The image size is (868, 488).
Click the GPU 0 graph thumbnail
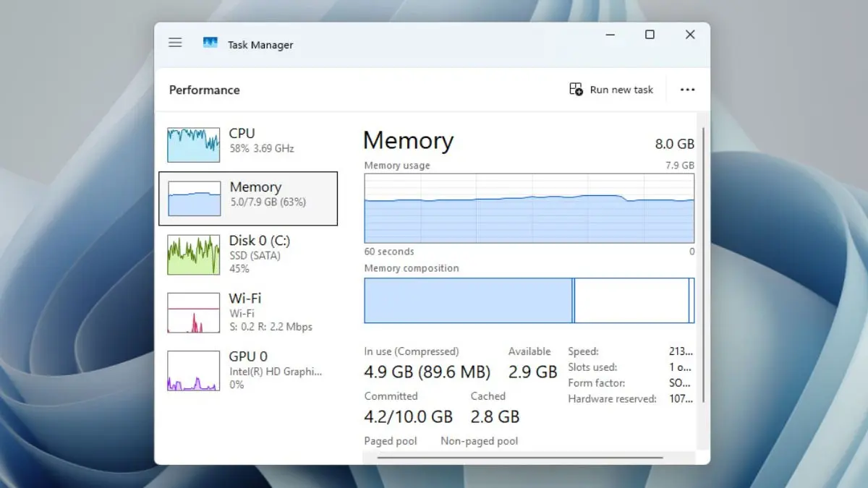coord(193,371)
